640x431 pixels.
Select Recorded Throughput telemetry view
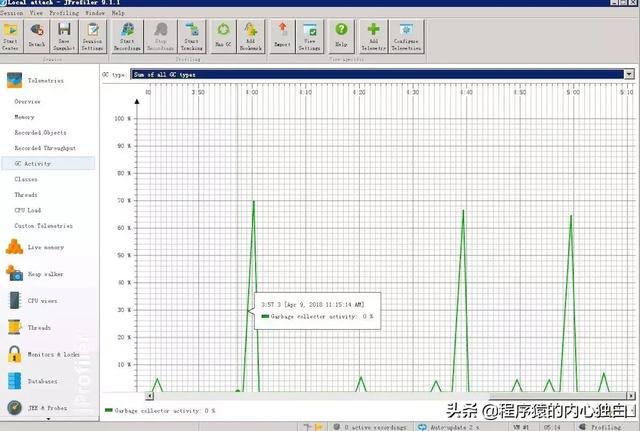(45, 148)
